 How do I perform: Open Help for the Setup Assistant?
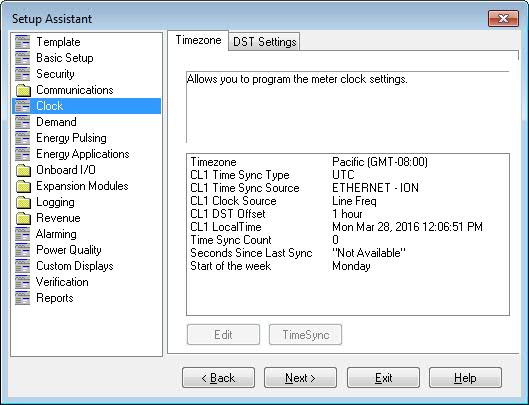[465, 378]
